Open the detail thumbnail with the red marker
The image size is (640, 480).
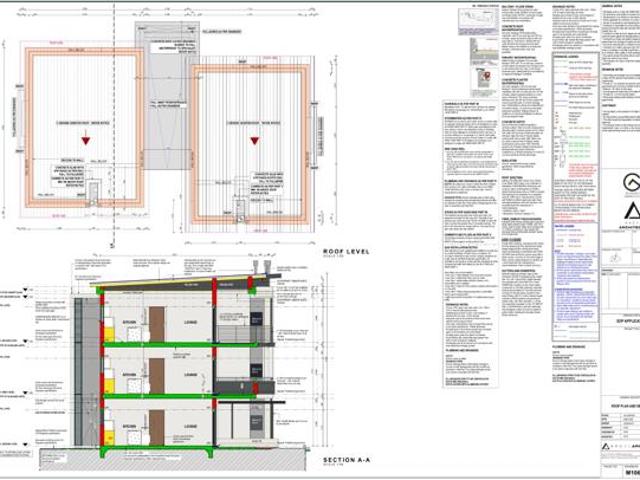(484, 82)
